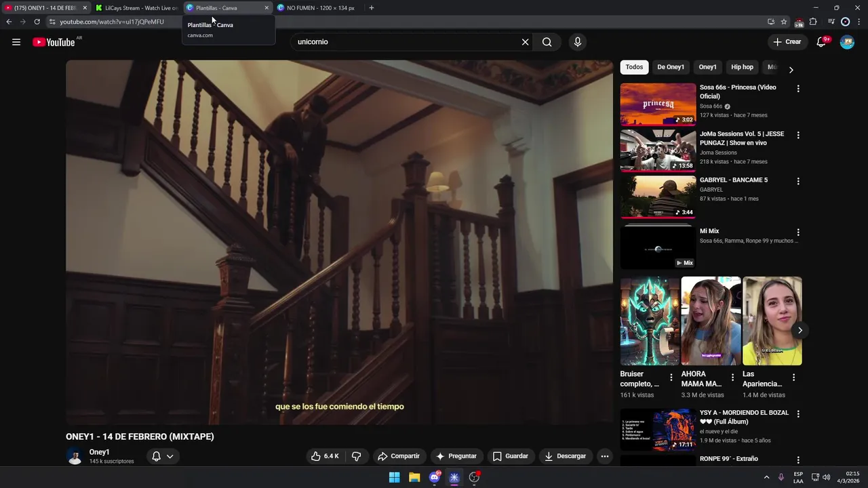Click the Guardar save button

tap(510, 456)
